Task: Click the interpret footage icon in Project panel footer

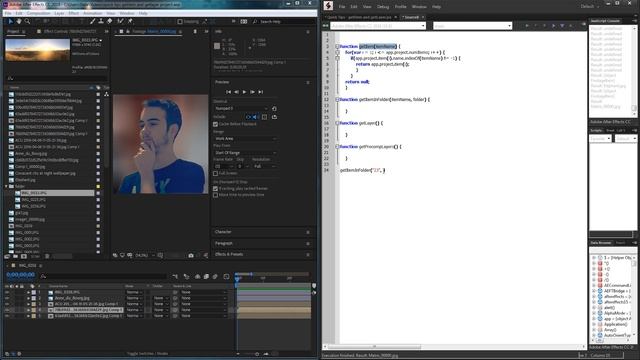Action: (x=7, y=256)
